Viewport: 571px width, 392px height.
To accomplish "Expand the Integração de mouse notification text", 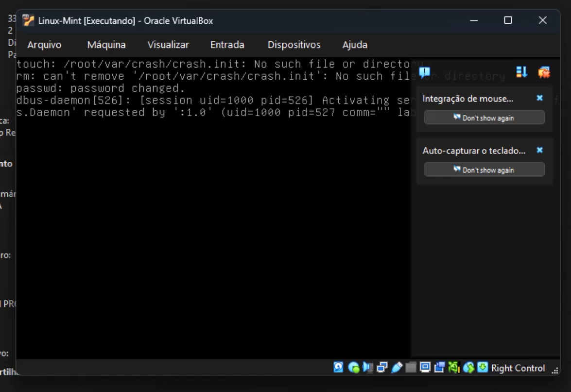I will (467, 99).
